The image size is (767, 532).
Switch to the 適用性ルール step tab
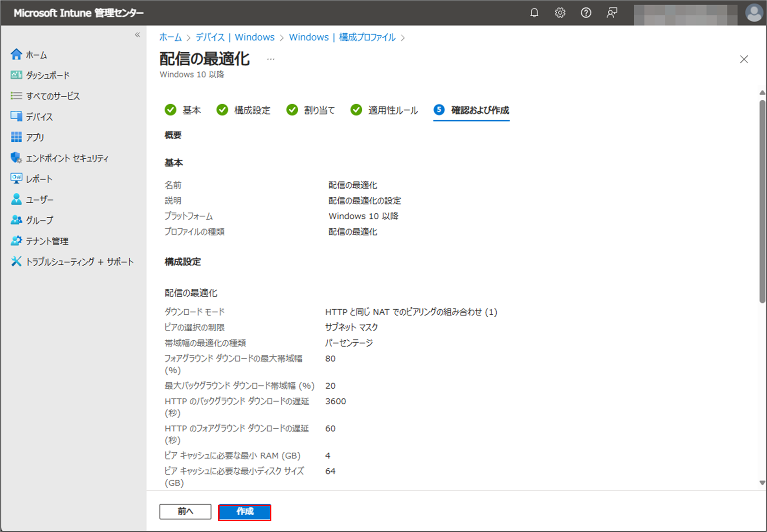coord(384,110)
